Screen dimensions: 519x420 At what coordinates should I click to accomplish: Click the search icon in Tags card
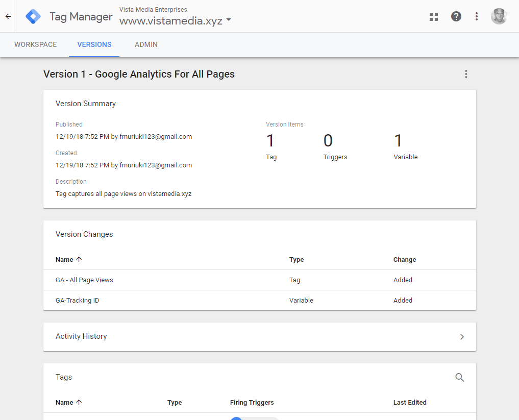coord(460,378)
